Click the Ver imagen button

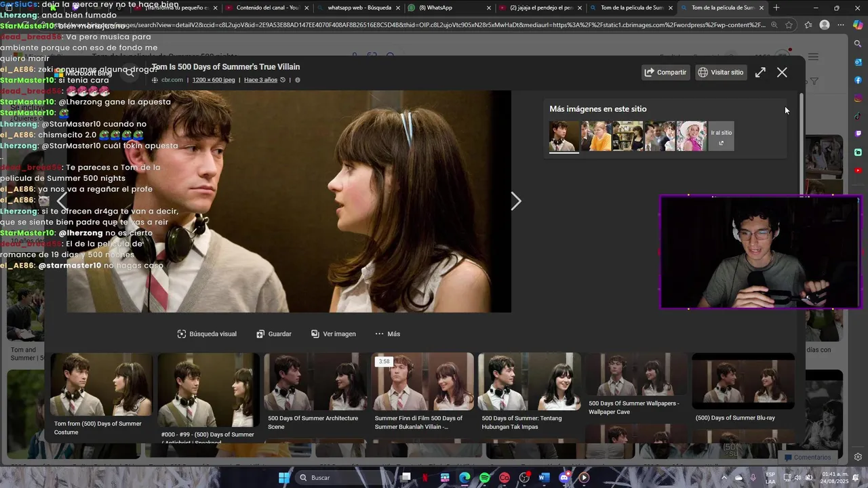333,334
